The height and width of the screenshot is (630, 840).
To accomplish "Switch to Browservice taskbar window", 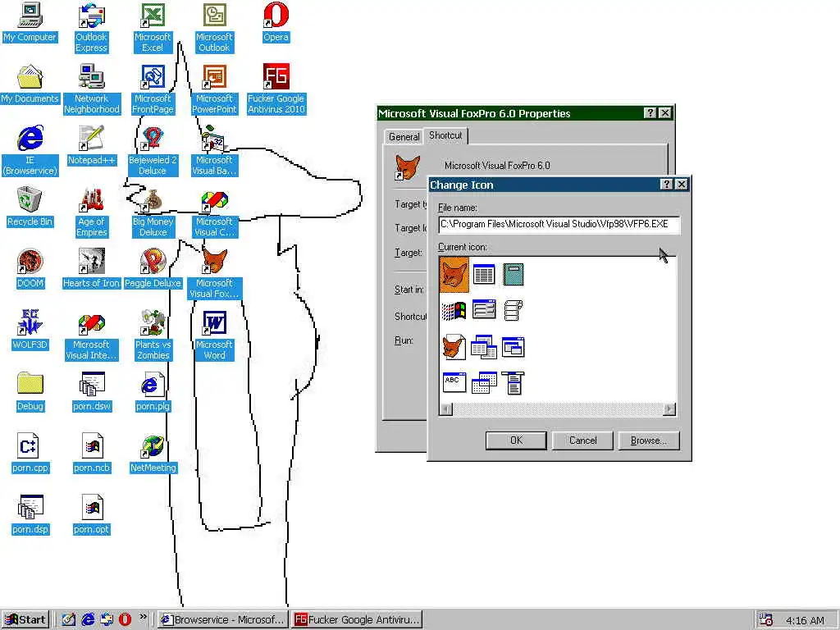I will 223,620.
